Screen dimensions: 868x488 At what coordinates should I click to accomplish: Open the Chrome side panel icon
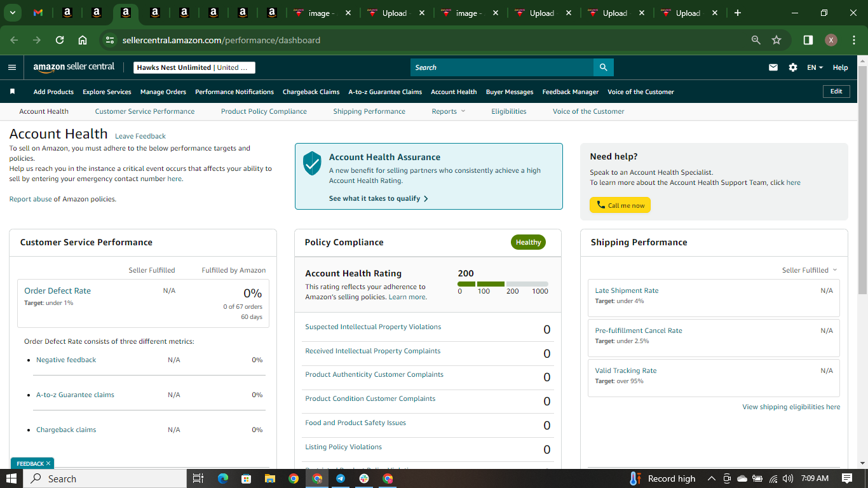[808, 40]
